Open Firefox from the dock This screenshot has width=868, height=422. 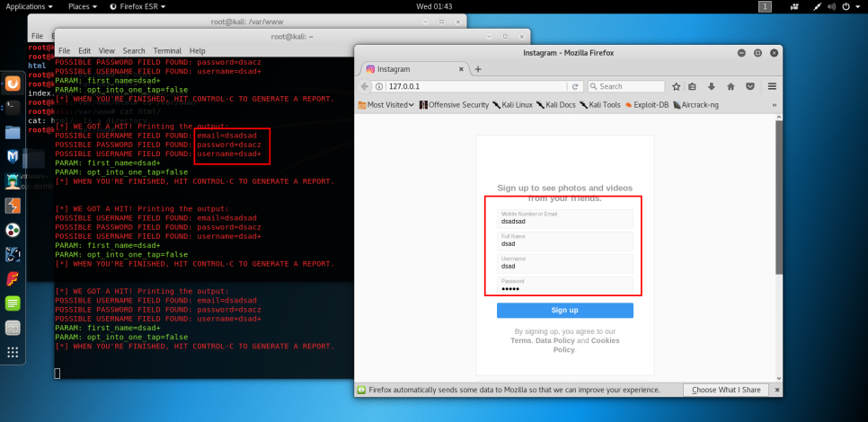click(13, 84)
